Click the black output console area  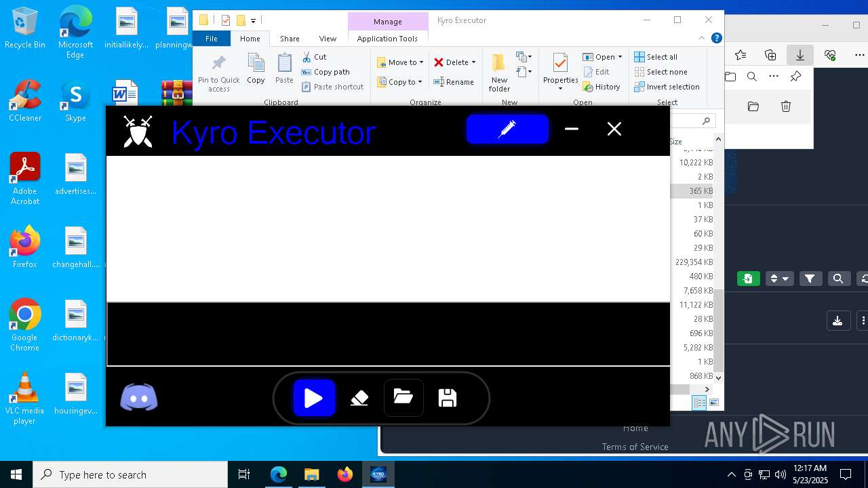388,334
